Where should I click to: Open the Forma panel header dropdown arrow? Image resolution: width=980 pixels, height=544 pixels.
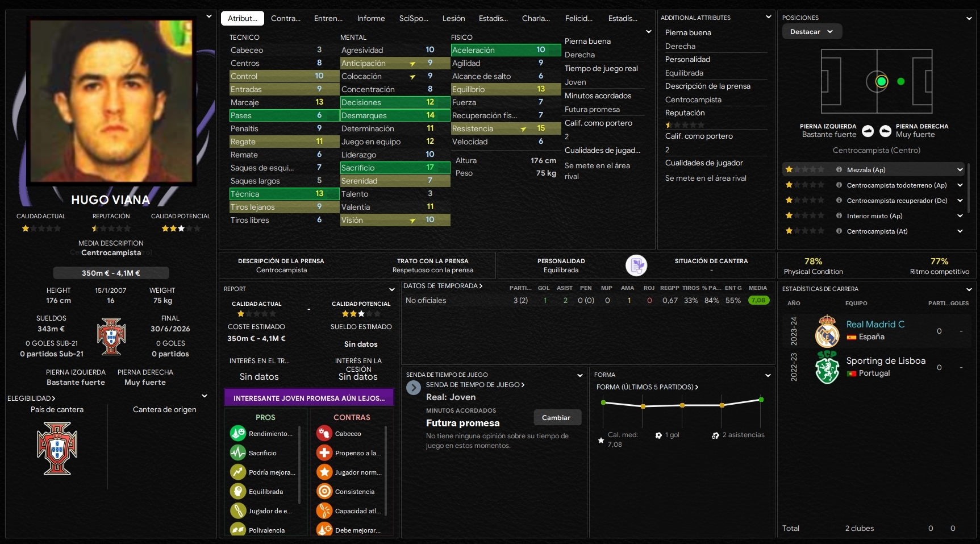768,375
